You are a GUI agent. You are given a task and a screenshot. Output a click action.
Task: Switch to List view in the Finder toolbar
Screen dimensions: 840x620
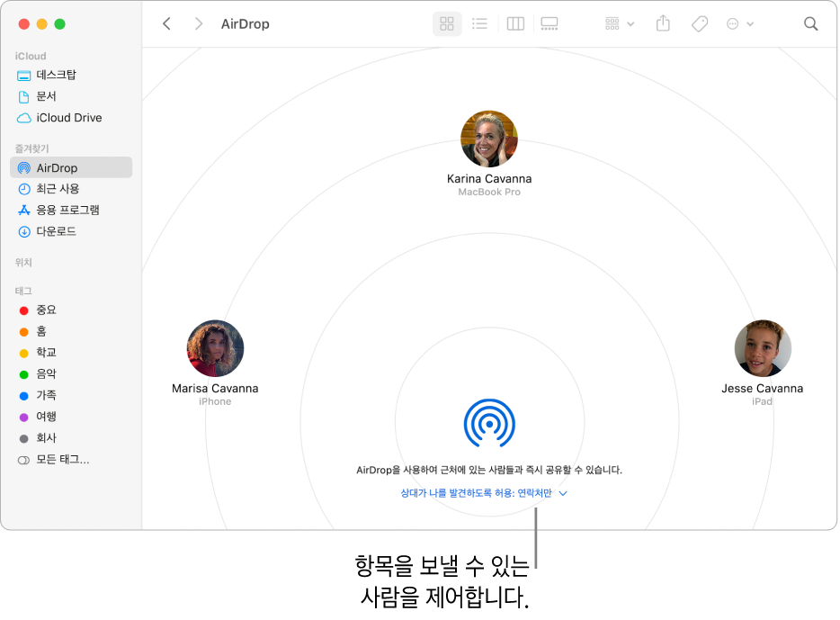pos(480,23)
